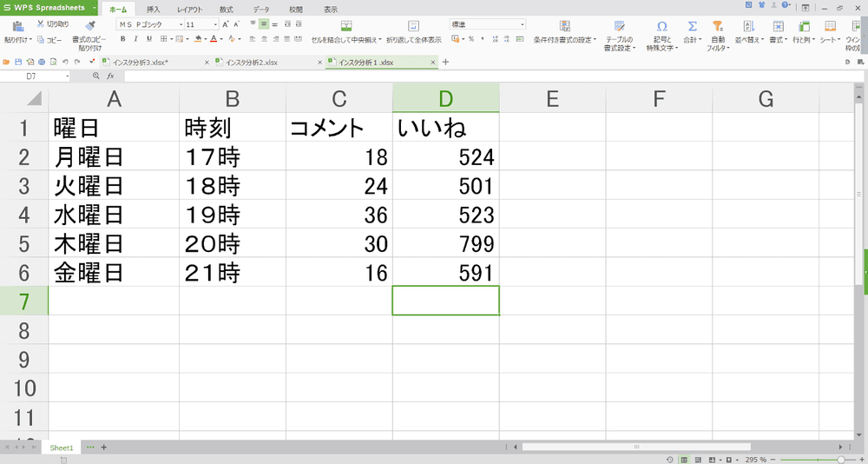Click the auto filter funnel icon
The image size is (868, 464).
(x=717, y=27)
